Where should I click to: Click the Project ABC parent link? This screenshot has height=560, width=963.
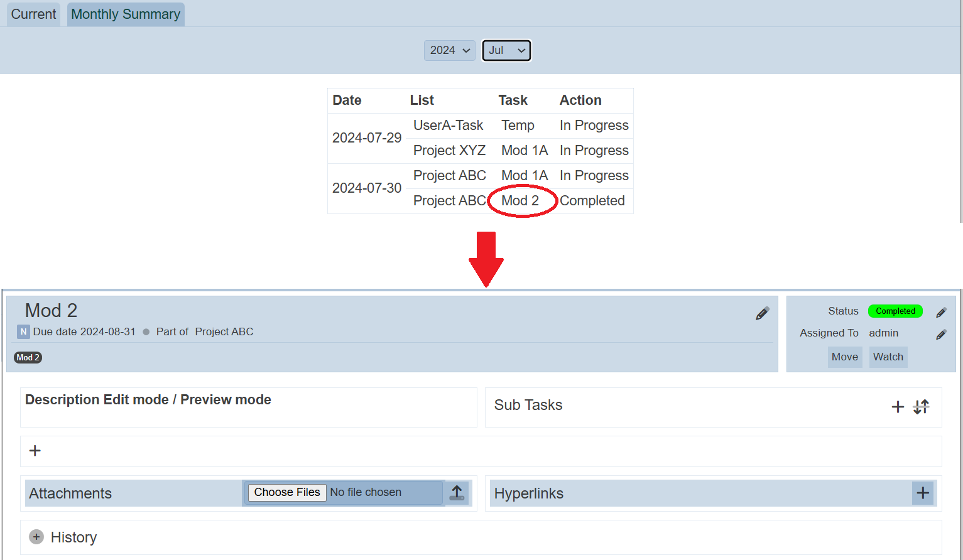click(x=224, y=332)
